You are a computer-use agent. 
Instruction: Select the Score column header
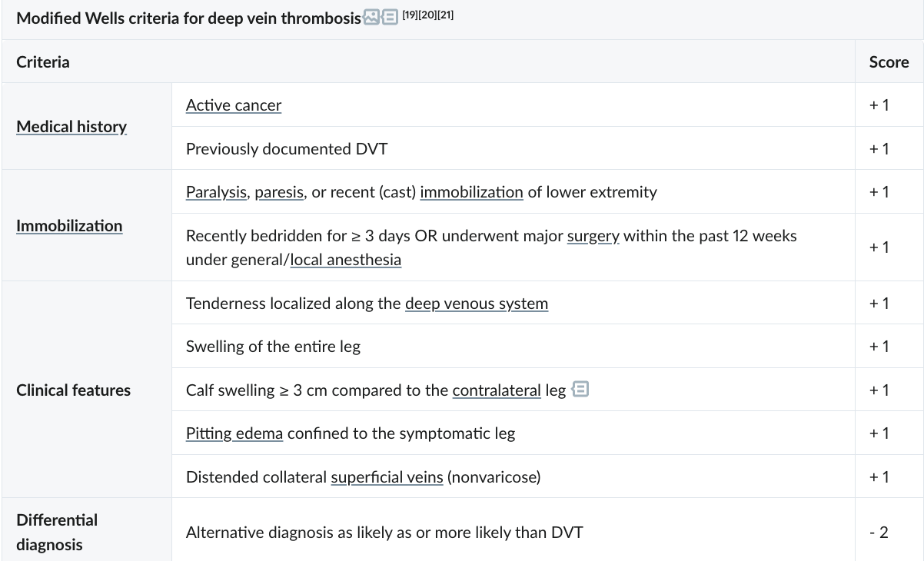click(x=889, y=62)
